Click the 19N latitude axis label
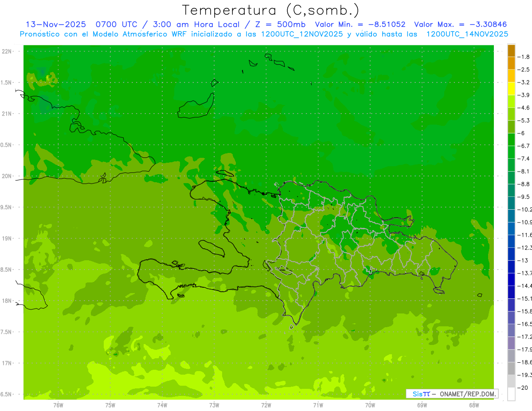 7,239
